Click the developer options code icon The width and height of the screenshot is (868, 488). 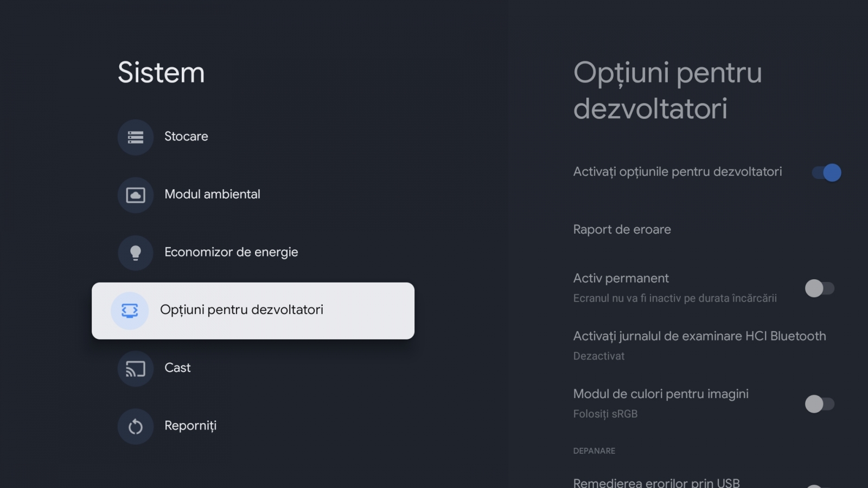130,311
